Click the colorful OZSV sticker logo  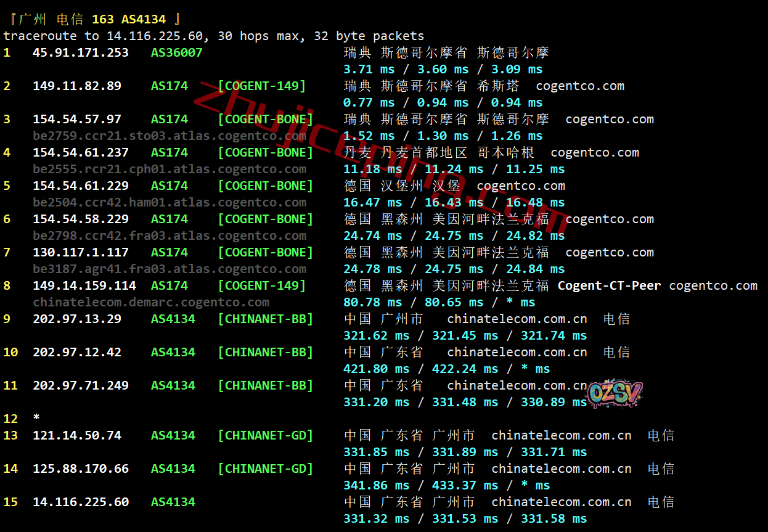point(615,393)
